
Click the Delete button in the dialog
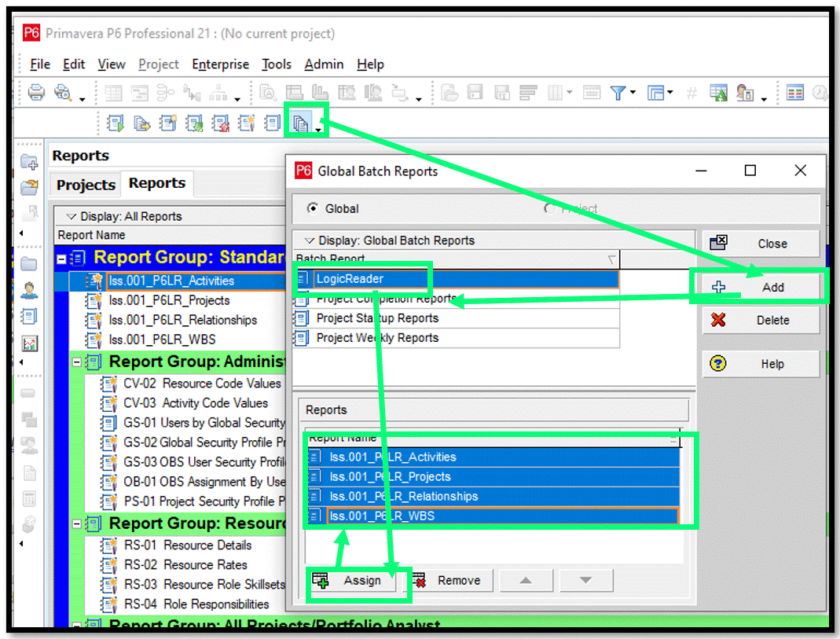tap(761, 321)
